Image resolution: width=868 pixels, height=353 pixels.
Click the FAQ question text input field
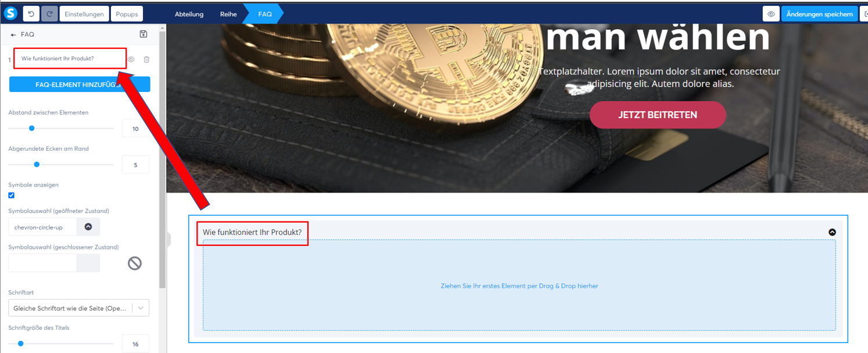click(70, 59)
